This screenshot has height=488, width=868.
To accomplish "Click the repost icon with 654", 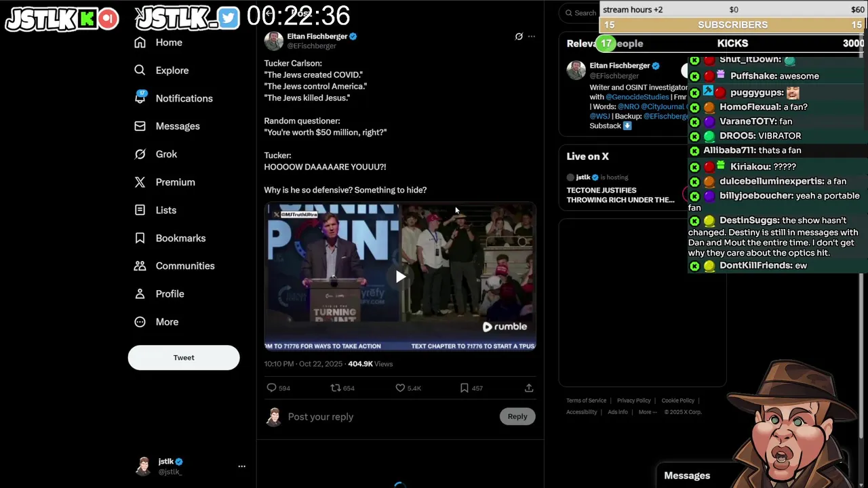I will click(x=335, y=388).
